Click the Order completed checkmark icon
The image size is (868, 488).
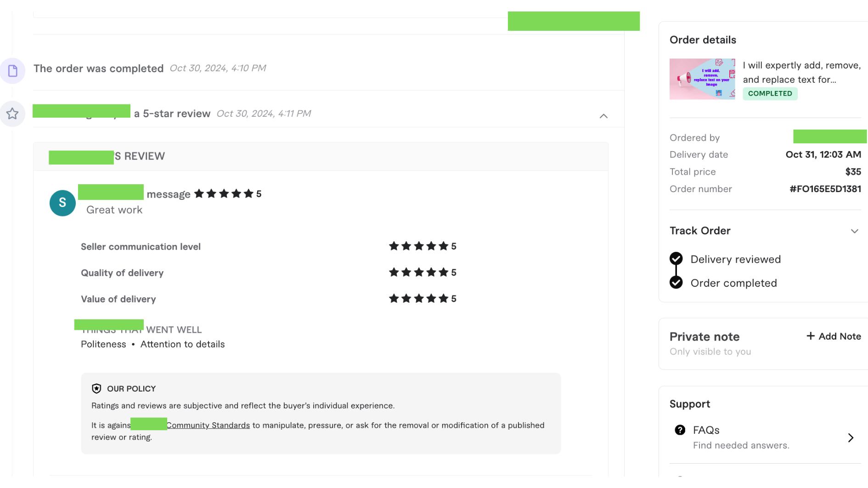(x=676, y=283)
